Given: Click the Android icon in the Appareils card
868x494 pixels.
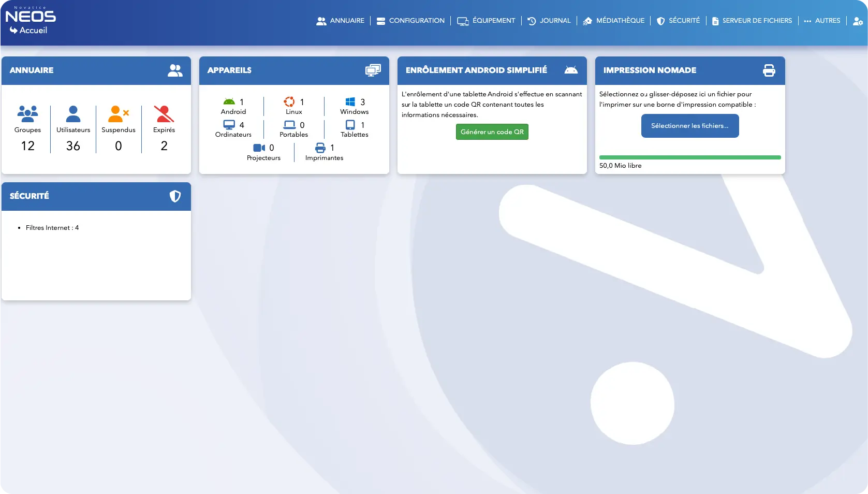Looking at the screenshot, I should coord(228,101).
